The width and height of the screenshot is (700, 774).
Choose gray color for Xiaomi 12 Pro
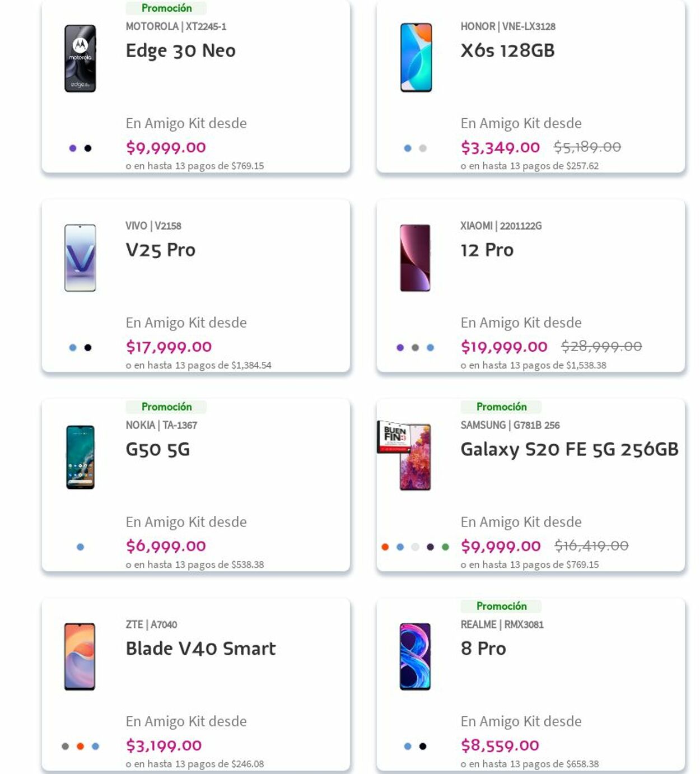coord(415,348)
